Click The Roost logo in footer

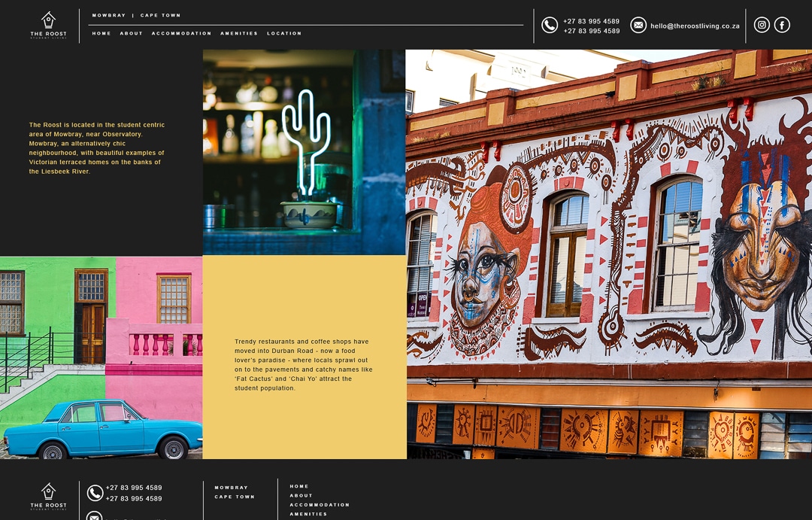tap(48, 496)
